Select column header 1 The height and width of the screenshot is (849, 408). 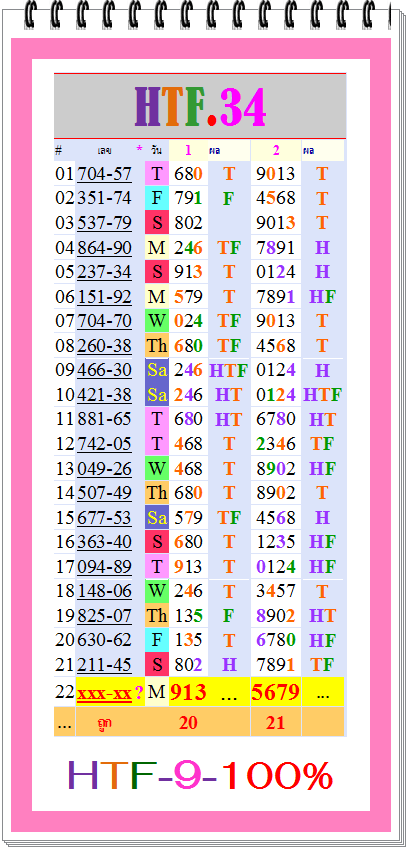pyautogui.click(x=188, y=151)
